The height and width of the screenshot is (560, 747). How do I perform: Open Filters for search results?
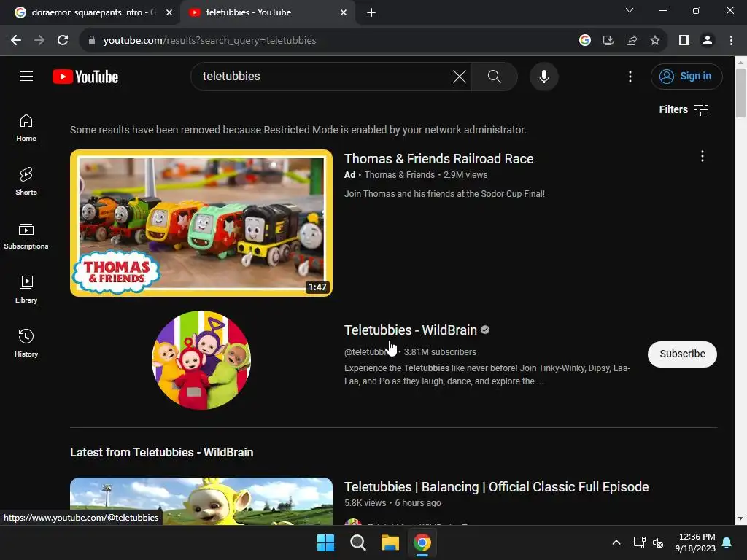pos(684,109)
